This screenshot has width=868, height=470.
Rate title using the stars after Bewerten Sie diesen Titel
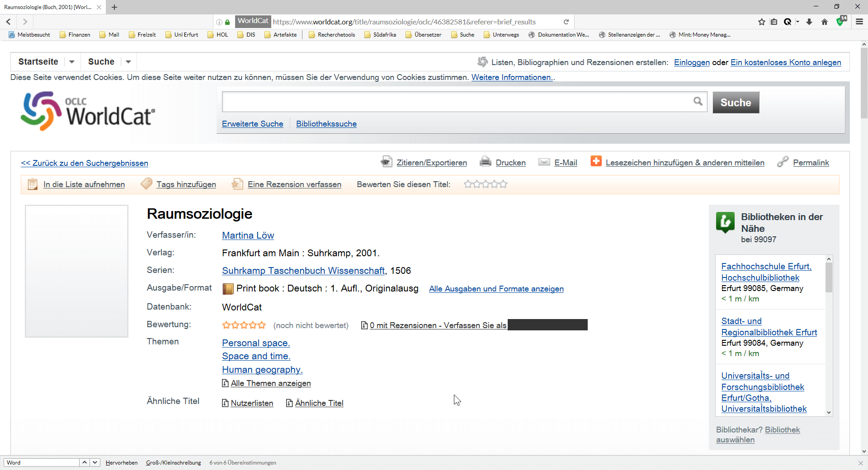point(486,184)
